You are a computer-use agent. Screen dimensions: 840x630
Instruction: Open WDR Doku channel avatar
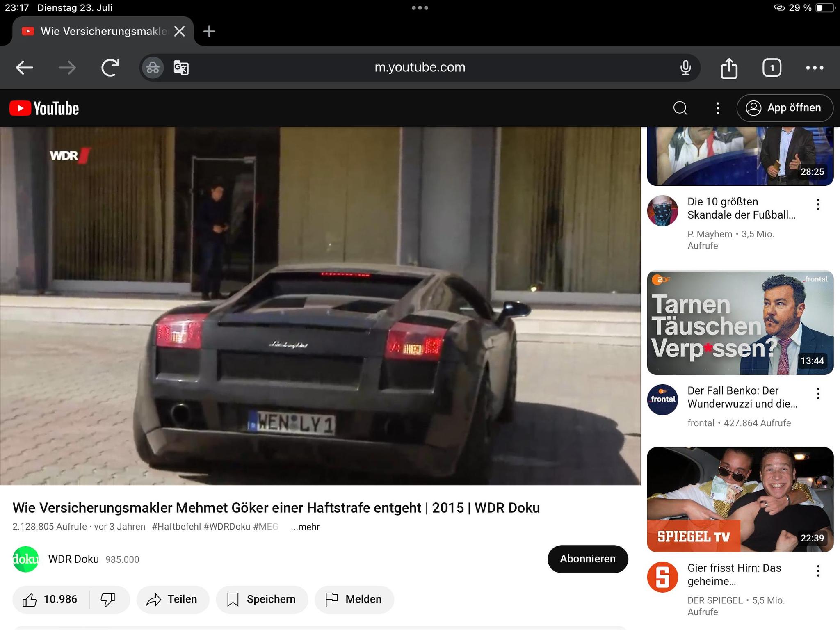pyautogui.click(x=26, y=559)
